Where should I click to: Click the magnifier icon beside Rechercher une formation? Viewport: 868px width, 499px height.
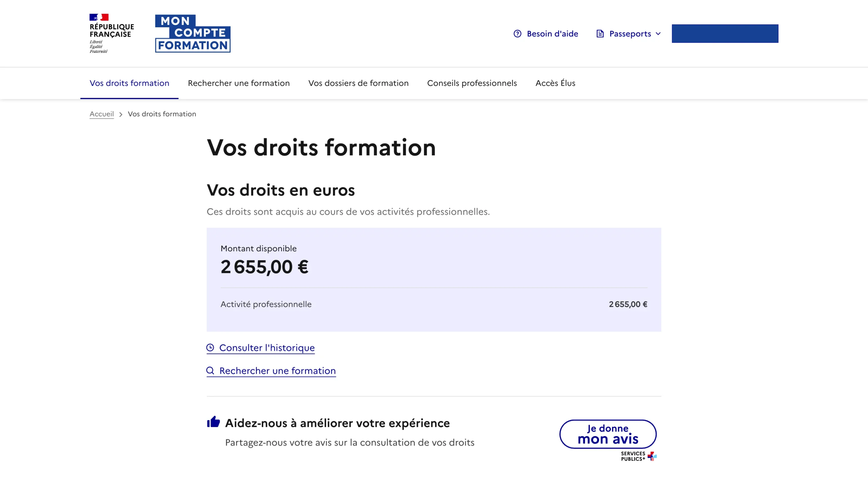(210, 371)
